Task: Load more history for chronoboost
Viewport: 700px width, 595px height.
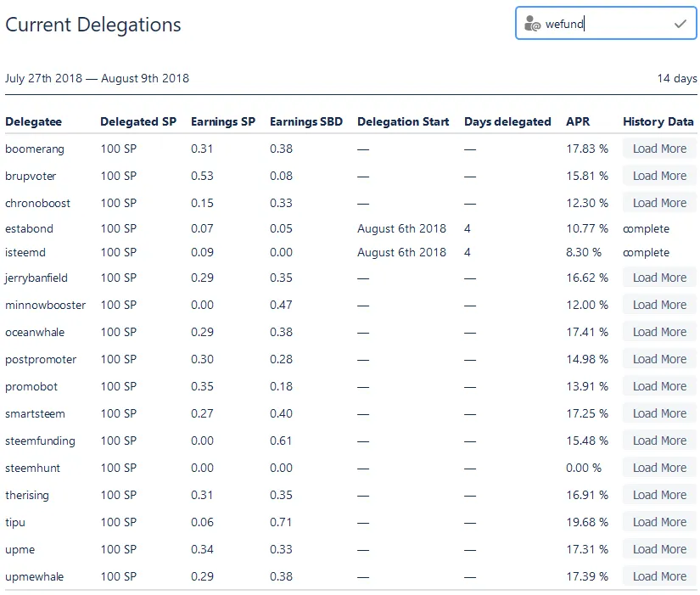Action: (659, 203)
